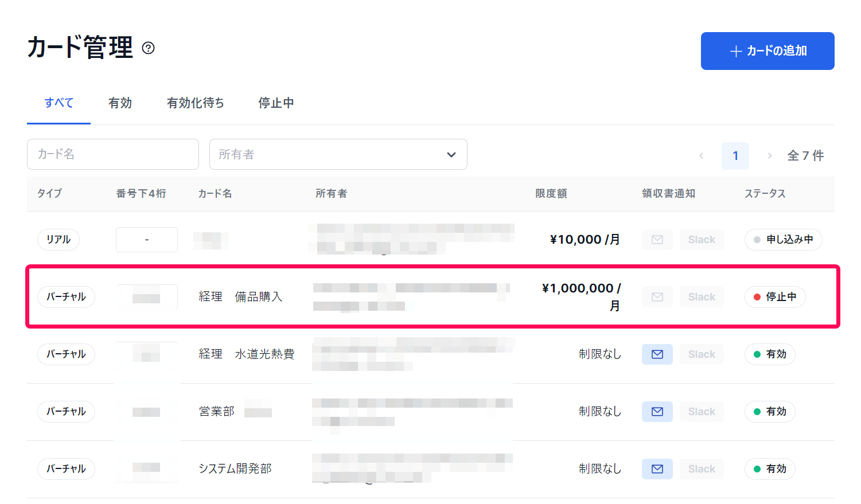Select page 1 in pagination
The height and width of the screenshot is (504, 861).
click(x=735, y=155)
